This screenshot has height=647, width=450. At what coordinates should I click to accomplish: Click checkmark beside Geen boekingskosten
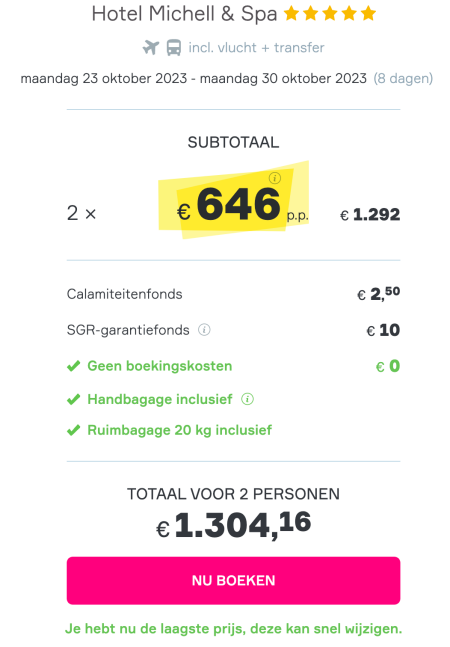click(73, 366)
